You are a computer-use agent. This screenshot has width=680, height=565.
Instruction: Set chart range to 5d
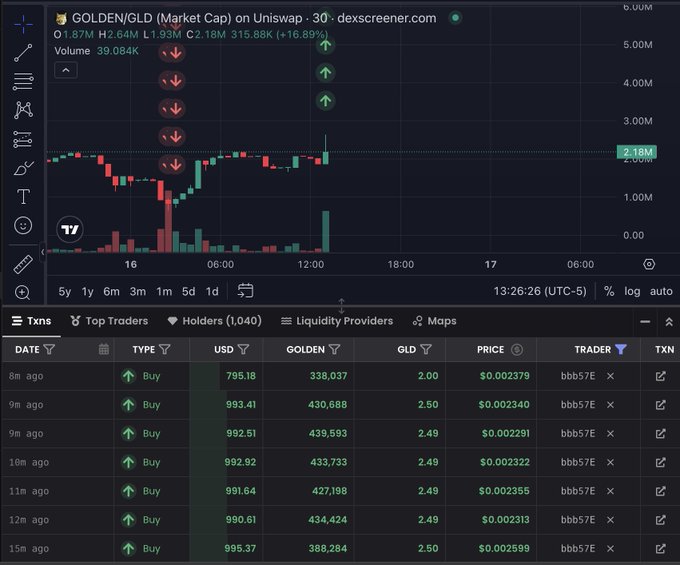(x=189, y=291)
